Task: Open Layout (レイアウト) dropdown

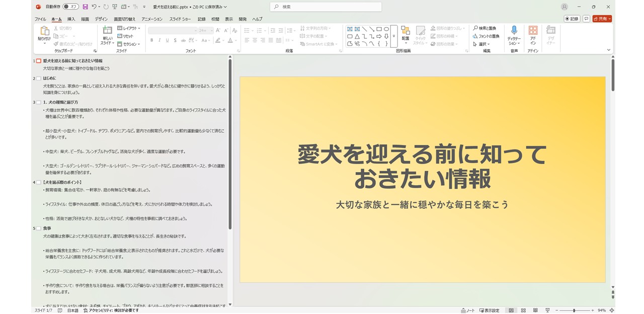Action: coord(128,28)
